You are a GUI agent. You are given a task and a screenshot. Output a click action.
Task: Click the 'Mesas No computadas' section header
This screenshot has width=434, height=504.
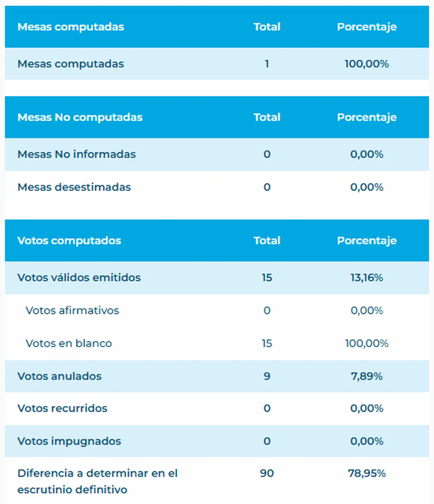(80, 117)
